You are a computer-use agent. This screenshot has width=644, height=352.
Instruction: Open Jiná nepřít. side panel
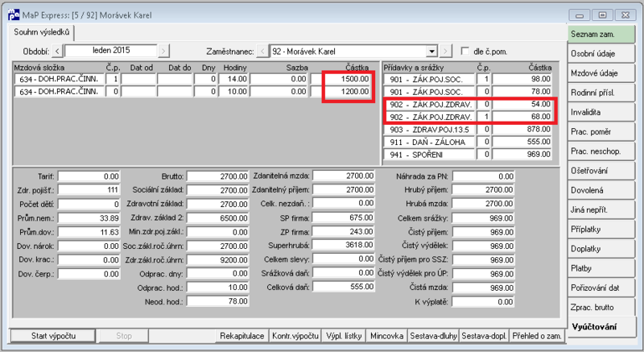[601, 210]
